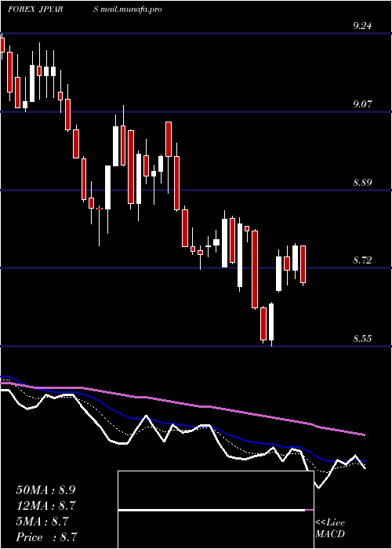Click the 'Price : 8.7' readout
Image resolution: width=392 pixels, height=549 pixels.
(x=46, y=537)
